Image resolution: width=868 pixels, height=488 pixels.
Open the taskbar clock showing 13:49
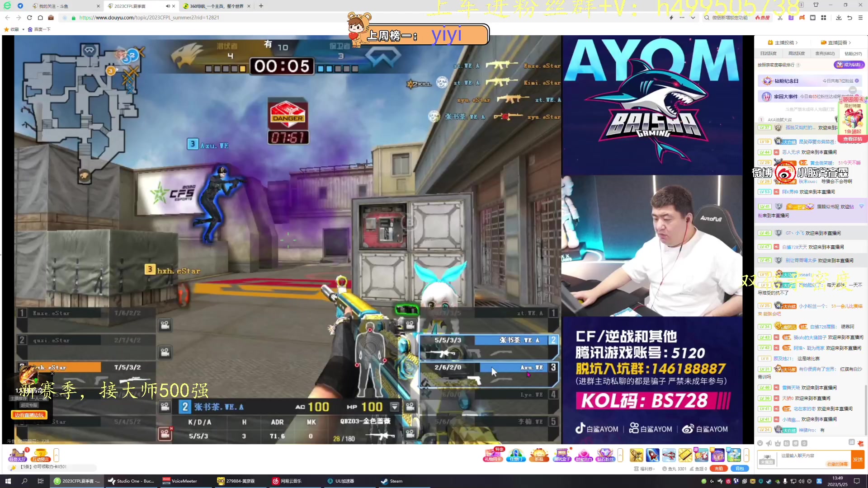click(x=838, y=481)
